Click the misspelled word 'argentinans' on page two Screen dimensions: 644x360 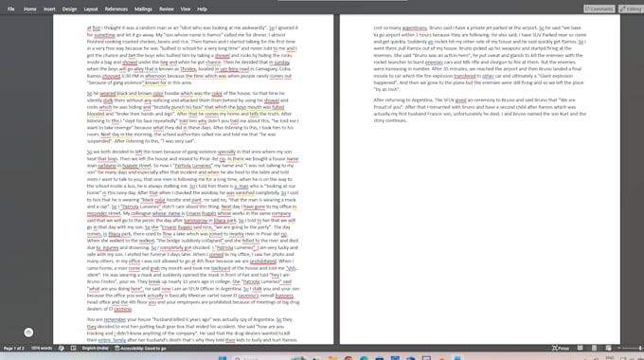(415, 27)
